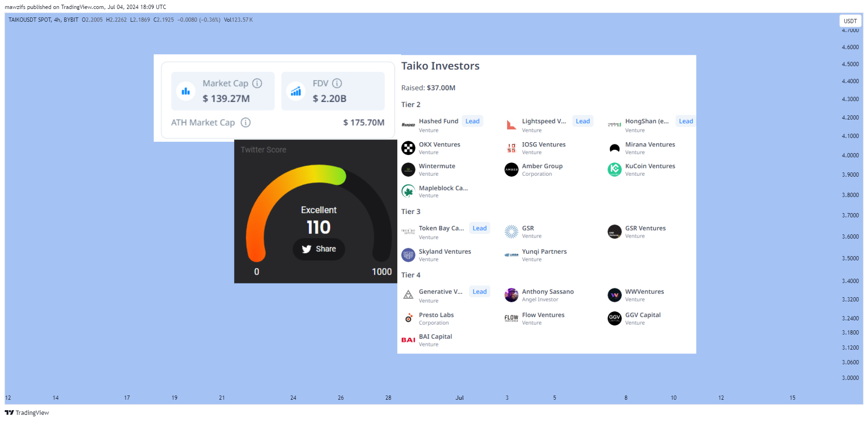The image size is (868, 421).
Task: Click the Lead tag beside Hashed Fund
Action: (x=473, y=121)
